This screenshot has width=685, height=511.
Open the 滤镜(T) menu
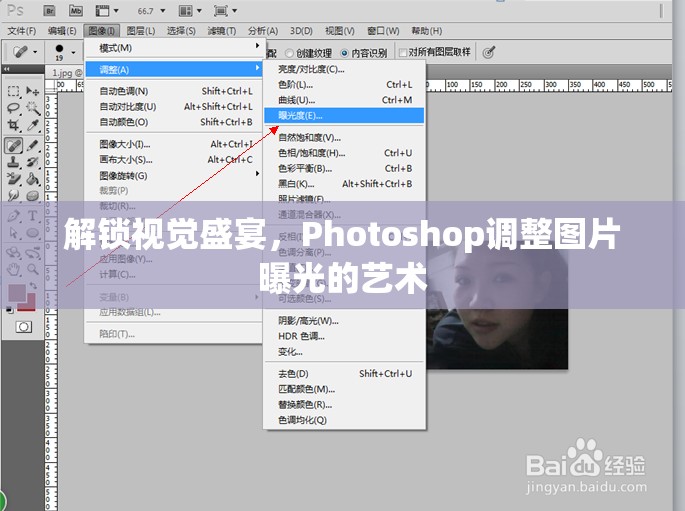coord(221,31)
